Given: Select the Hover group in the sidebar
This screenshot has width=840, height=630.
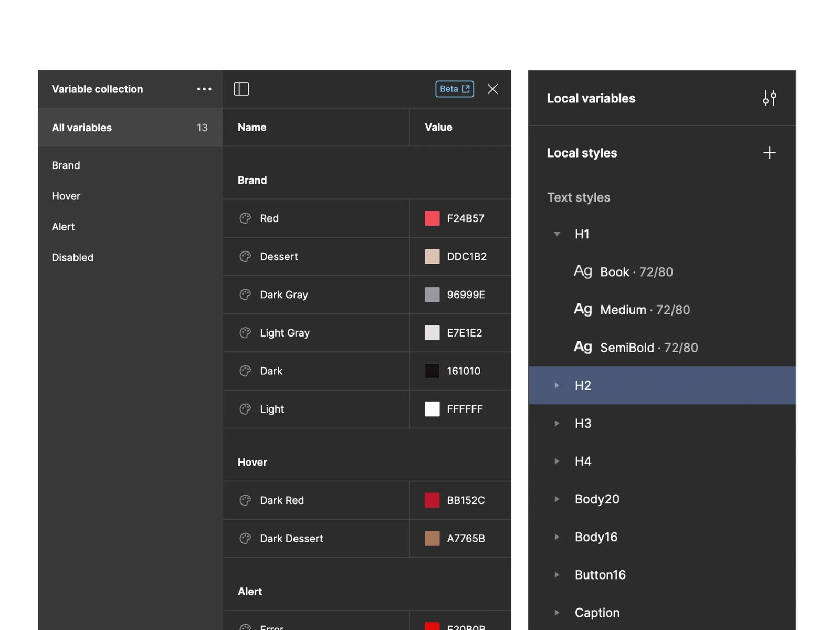Looking at the screenshot, I should pos(66,196).
